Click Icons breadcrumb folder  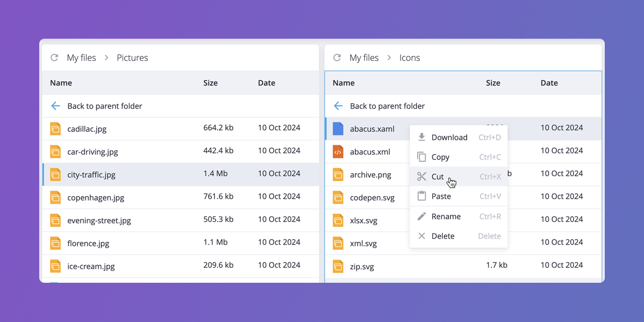tap(410, 58)
